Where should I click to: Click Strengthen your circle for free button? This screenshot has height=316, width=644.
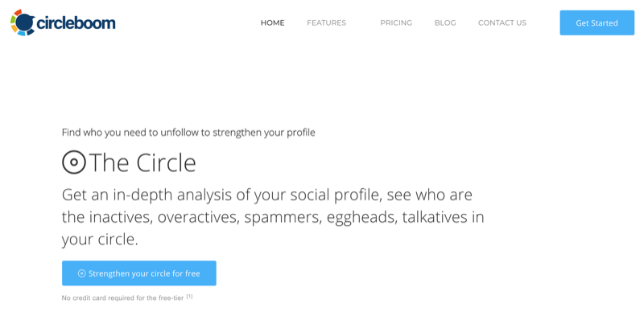pos(139,273)
